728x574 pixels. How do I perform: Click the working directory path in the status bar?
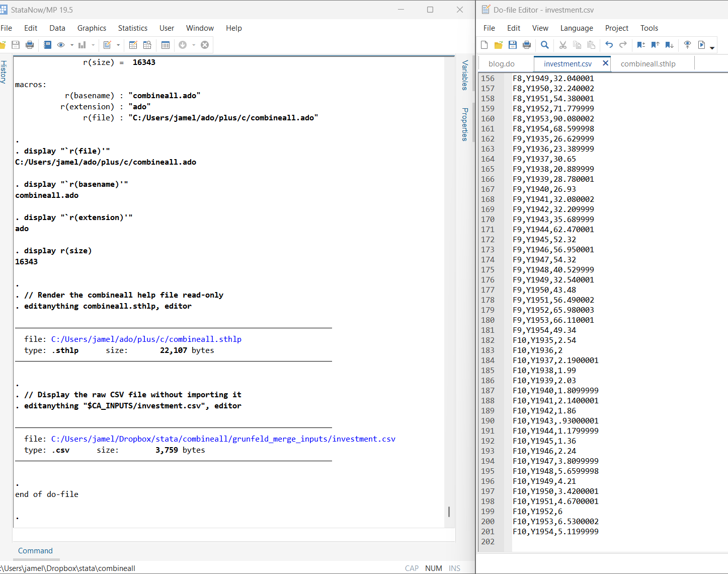(x=67, y=568)
